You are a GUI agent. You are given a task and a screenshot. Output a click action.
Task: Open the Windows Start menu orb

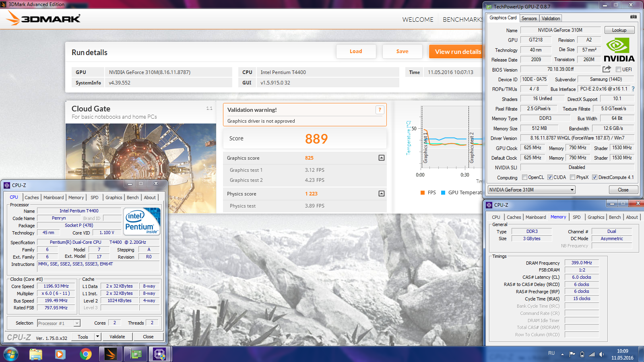point(11,354)
